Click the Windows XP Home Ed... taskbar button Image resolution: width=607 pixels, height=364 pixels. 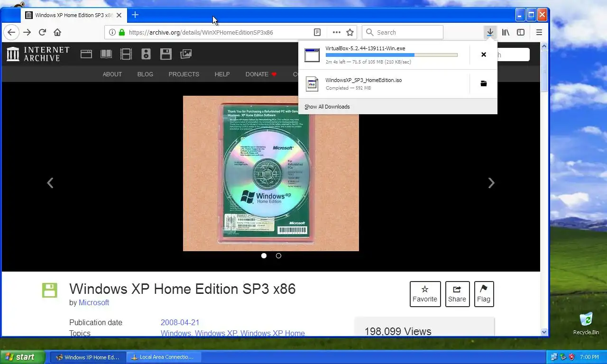point(88,357)
